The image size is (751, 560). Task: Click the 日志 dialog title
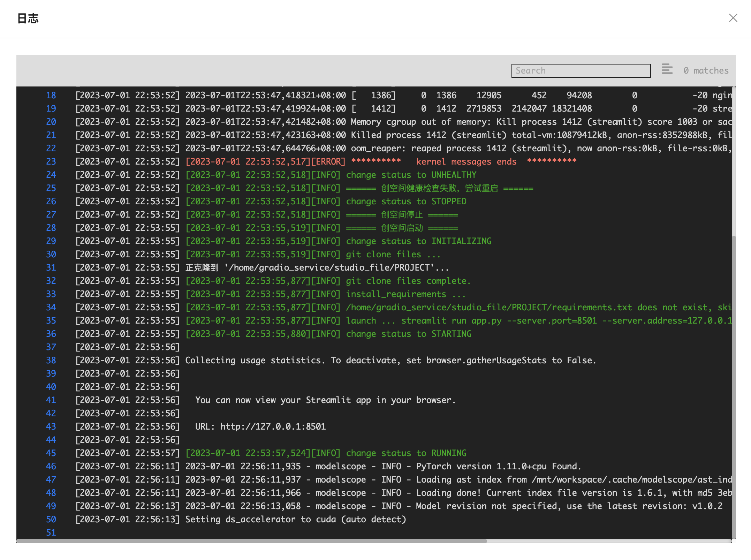coord(28,18)
